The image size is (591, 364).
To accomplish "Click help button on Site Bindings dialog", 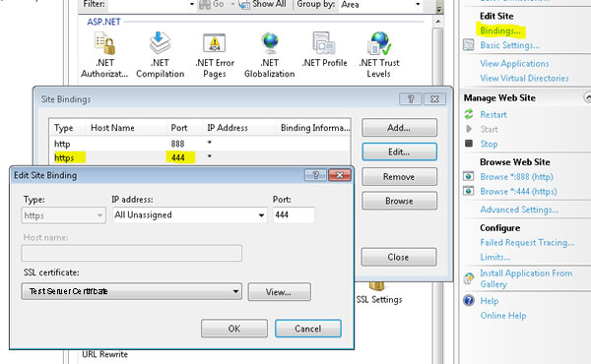I will pos(410,99).
